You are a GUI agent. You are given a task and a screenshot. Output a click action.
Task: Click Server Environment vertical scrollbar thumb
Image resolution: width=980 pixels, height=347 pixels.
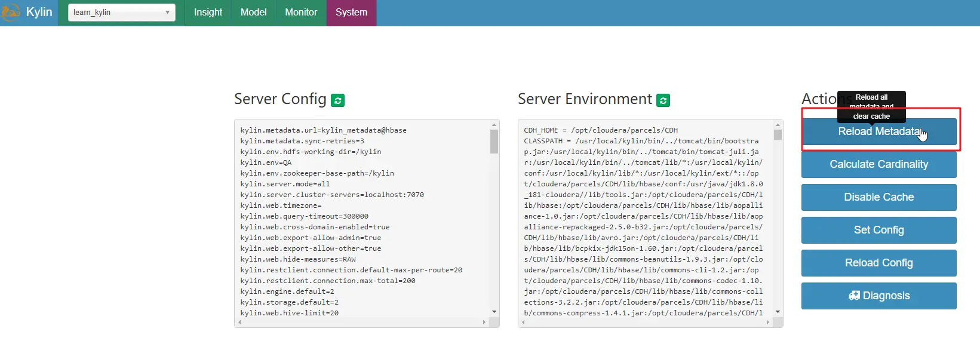point(778,134)
